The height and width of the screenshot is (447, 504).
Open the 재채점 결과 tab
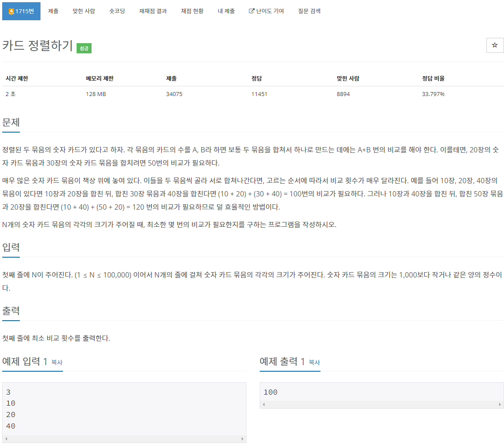pyautogui.click(x=153, y=11)
